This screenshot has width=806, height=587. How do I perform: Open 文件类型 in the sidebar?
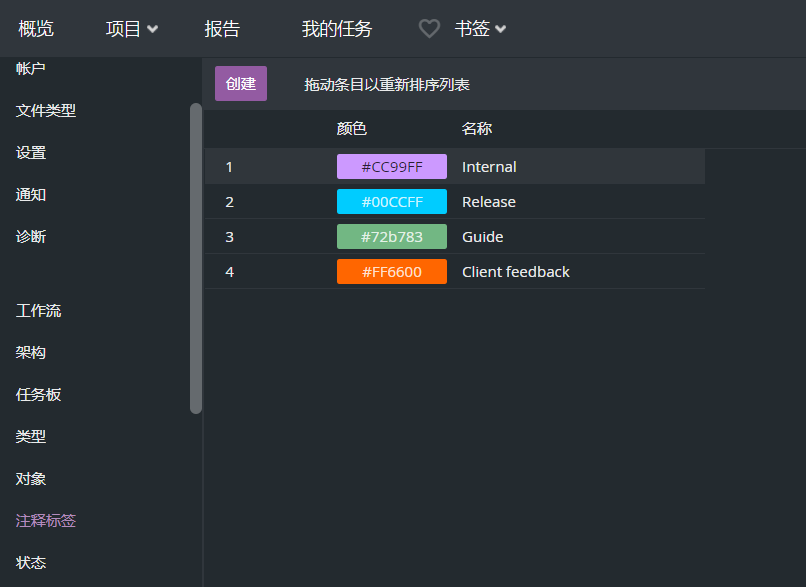[46, 111]
